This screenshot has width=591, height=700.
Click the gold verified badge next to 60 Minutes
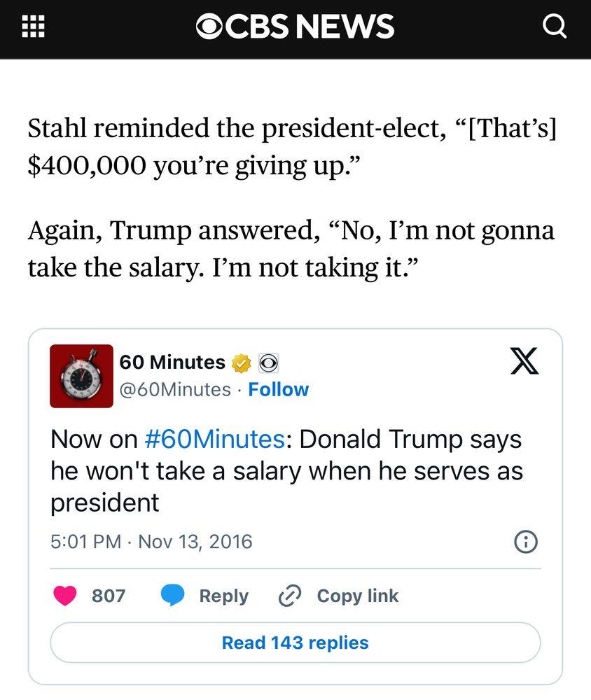click(241, 363)
